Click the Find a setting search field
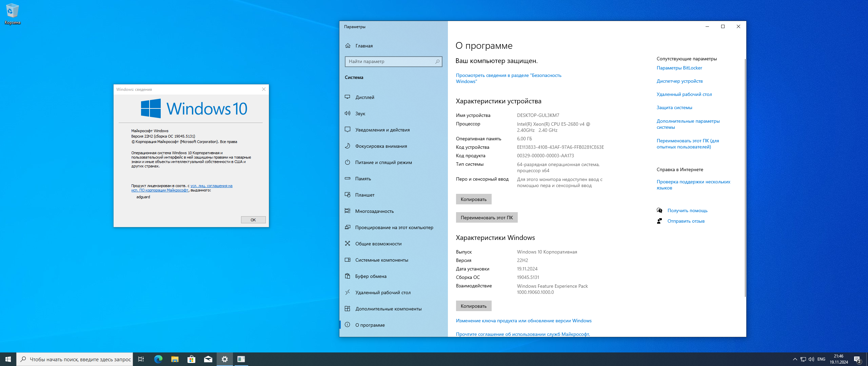Viewport: 868px width, 366px height. [390, 61]
